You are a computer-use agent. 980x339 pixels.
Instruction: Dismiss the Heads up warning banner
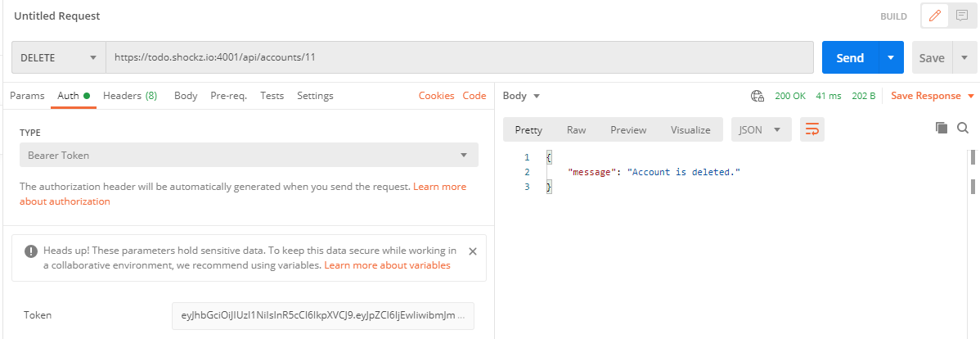[472, 251]
